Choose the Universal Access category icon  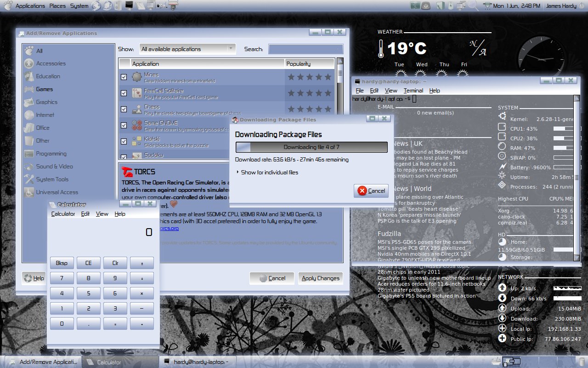coord(28,192)
